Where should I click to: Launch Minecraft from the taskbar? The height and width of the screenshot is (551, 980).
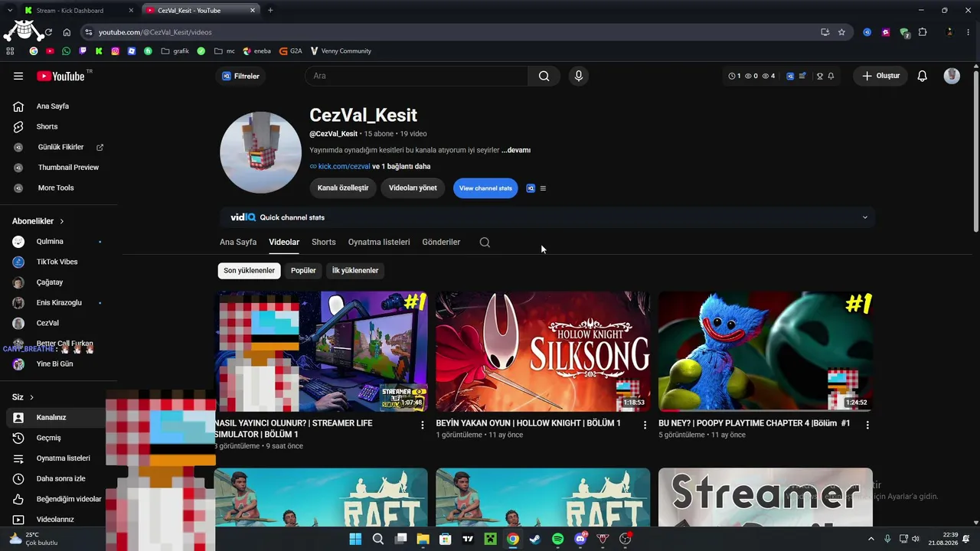tap(490, 539)
